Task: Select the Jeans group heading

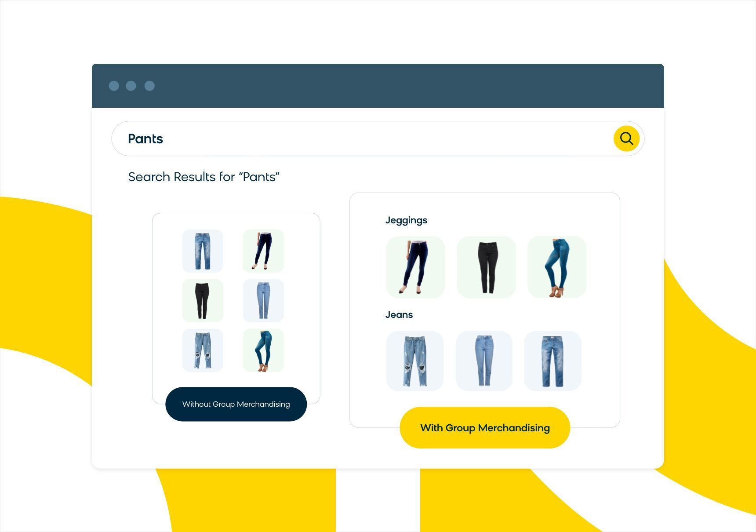Action: pos(399,315)
